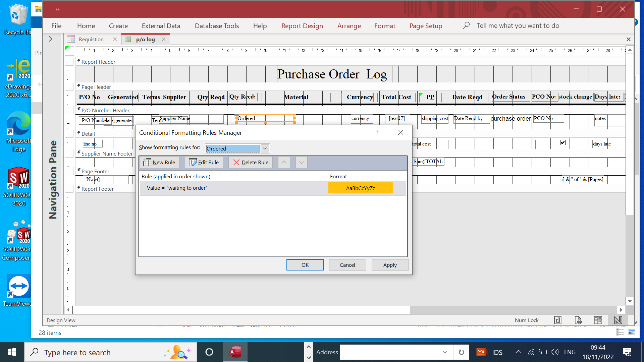Open Cortana from the taskbar

pos(209,352)
